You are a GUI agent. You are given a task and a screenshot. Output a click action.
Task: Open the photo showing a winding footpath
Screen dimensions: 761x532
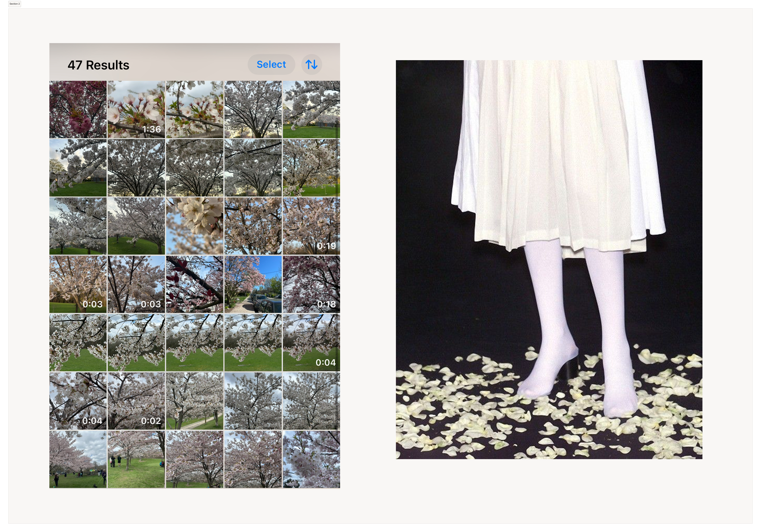(x=195, y=401)
